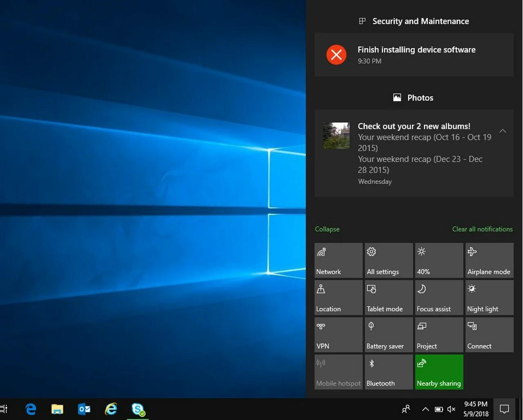
Task: Select the Network quick action tile
Action: point(338,260)
